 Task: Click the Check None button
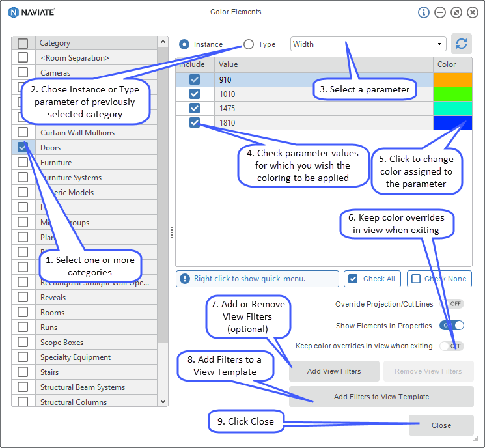click(x=439, y=279)
